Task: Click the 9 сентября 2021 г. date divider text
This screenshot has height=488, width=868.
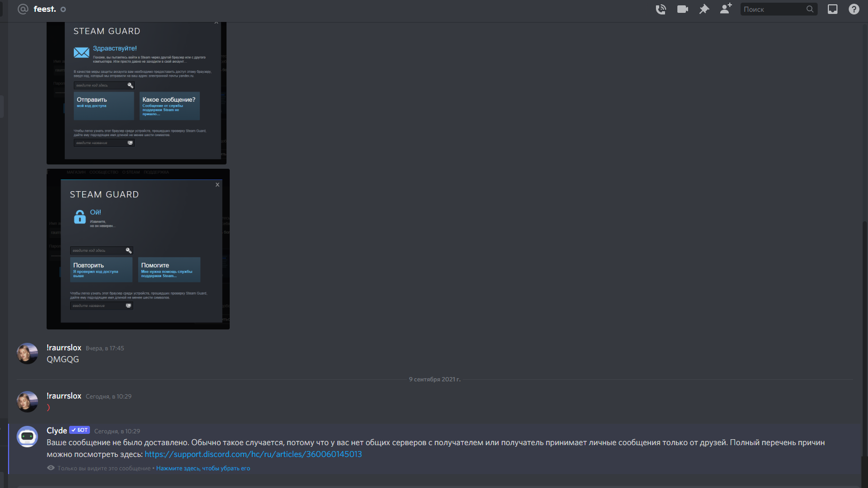Action: pos(435,379)
